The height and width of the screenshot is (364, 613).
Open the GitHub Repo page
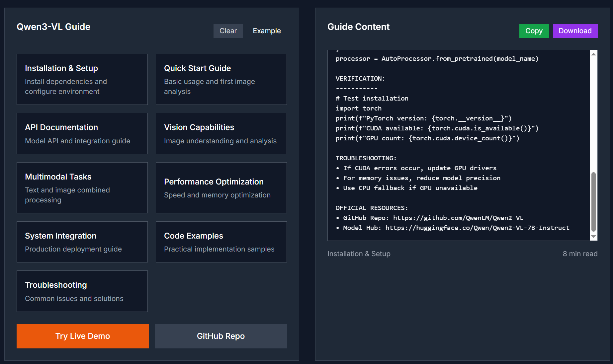click(x=220, y=336)
